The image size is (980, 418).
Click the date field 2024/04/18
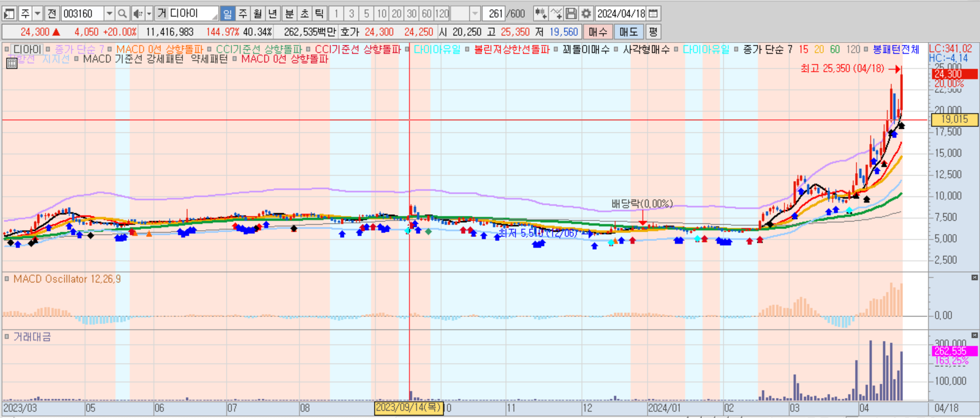pos(621,14)
